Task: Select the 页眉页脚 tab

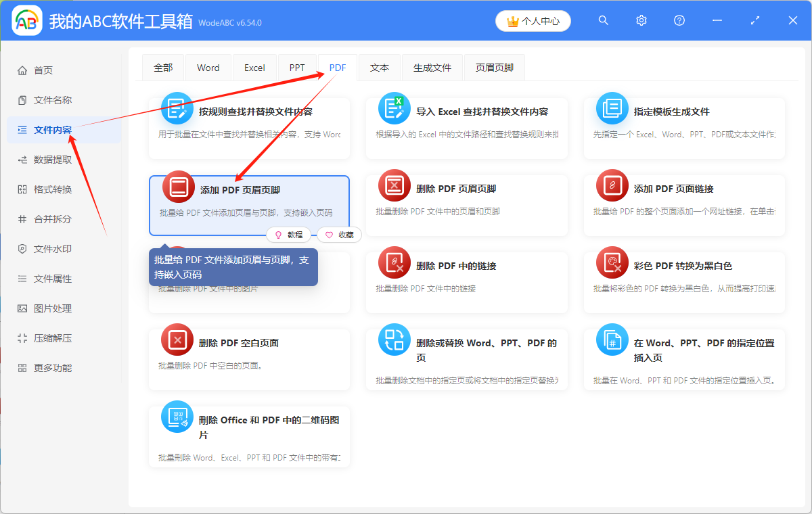Action: point(494,67)
